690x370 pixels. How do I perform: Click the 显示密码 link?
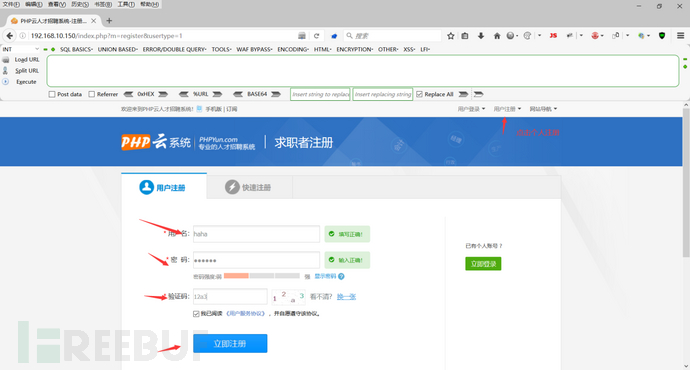click(325, 276)
